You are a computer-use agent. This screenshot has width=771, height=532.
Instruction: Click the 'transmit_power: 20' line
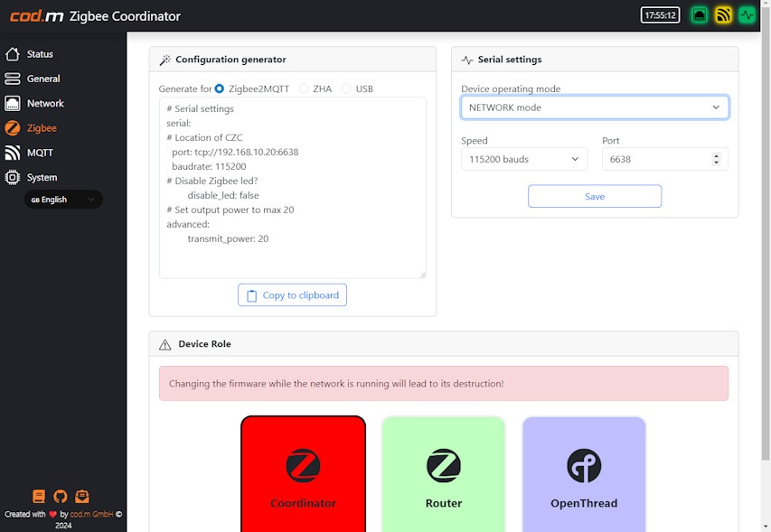pos(228,238)
